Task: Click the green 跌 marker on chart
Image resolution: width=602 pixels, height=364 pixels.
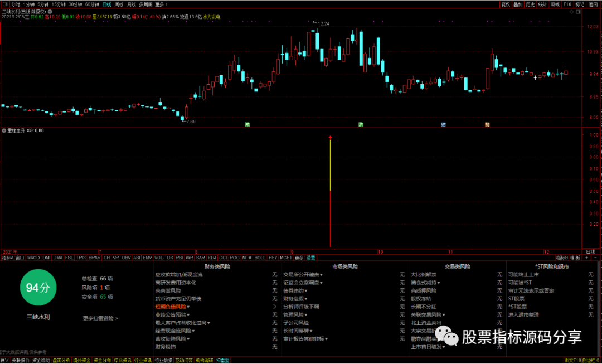Action: tap(361, 124)
